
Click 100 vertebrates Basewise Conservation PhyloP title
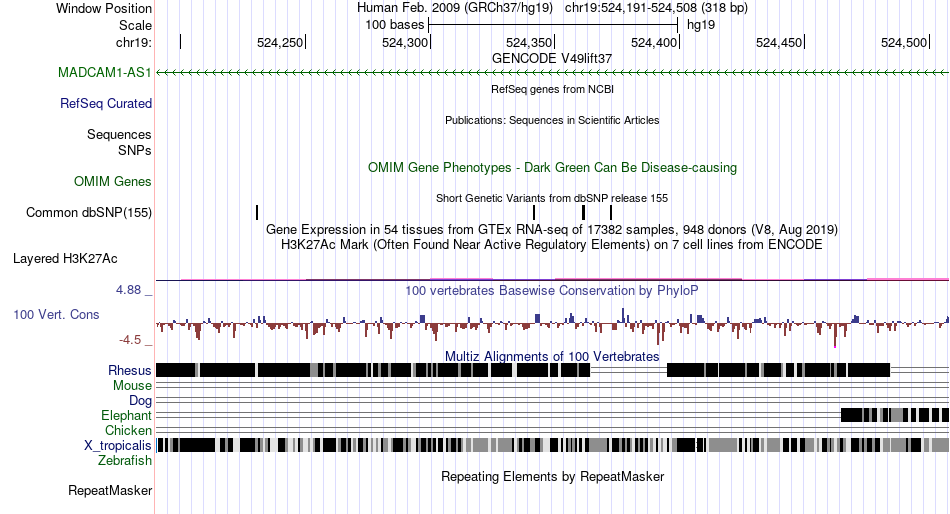point(552,291)
